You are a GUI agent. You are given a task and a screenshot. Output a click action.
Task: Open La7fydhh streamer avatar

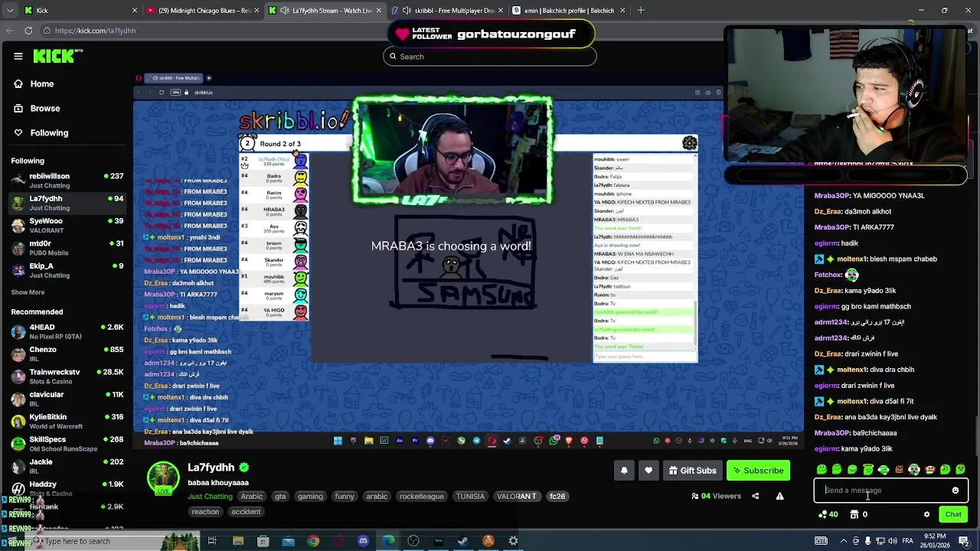click(x=163, y=478)
